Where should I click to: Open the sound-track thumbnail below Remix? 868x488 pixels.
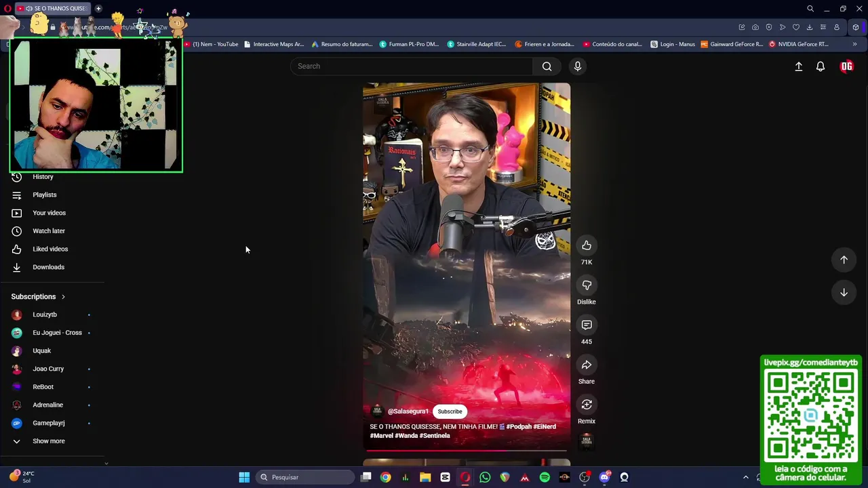coord(587,442)
